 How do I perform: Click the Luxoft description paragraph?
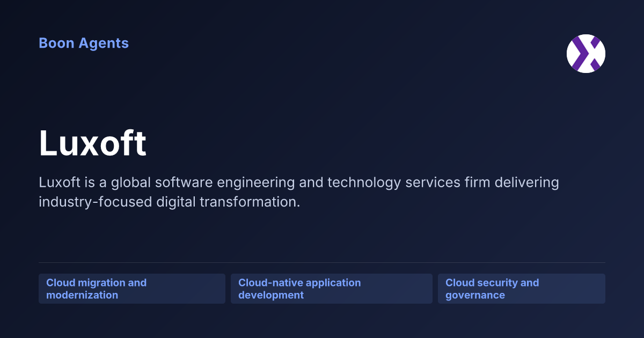click(x=299, y=192)
